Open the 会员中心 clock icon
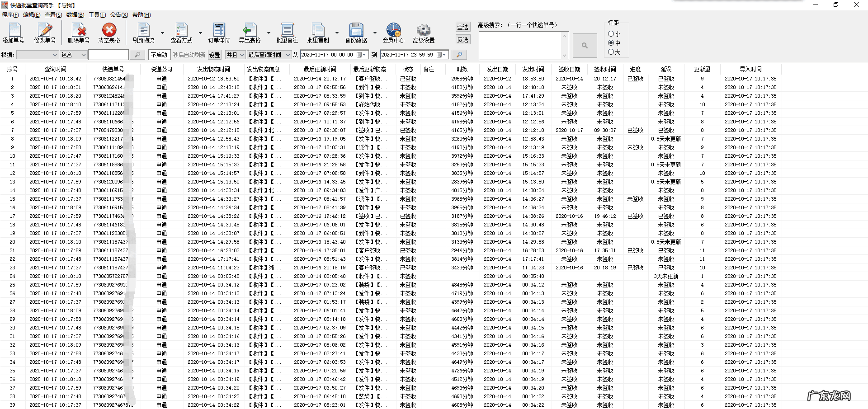The height and width of the screenshot is (409, 868). pyautogui.click(x=393, y=31)
